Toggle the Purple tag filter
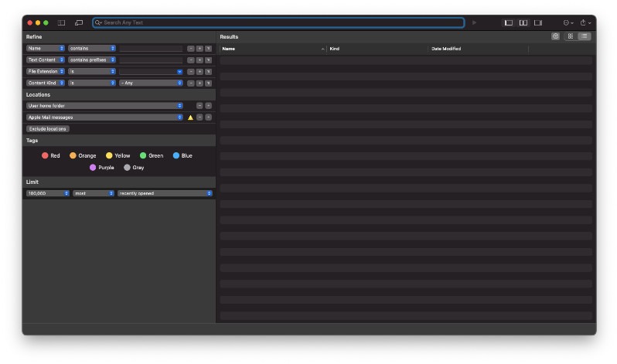The height and width of the screenshot is (364, 617). pos(102,168)
